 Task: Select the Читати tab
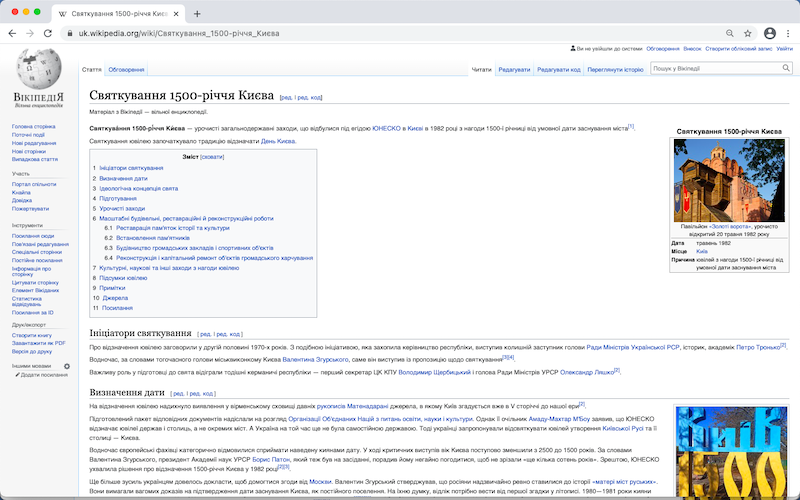(x=481, y=69)
